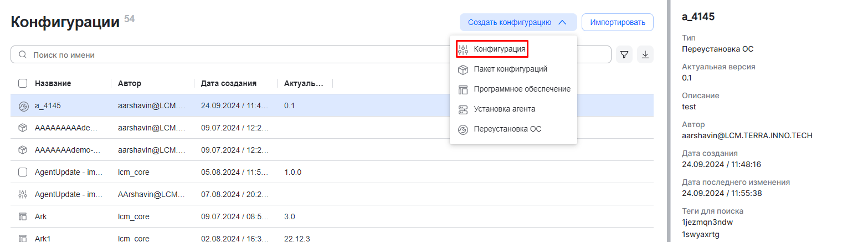Click the server icon next to Установка агента
This screenshot has height=242, width=868.
pyautogui.click(x=463, y=109)
